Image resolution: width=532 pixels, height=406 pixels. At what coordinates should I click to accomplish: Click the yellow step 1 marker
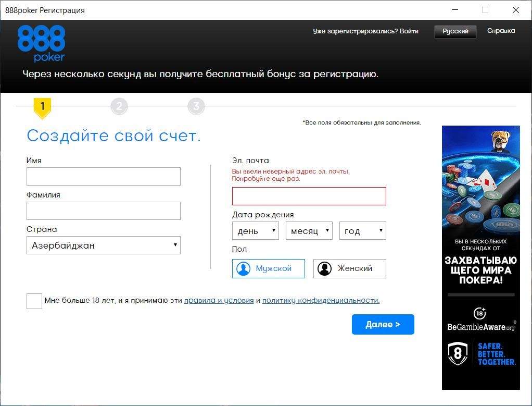[x=42, y=108]
